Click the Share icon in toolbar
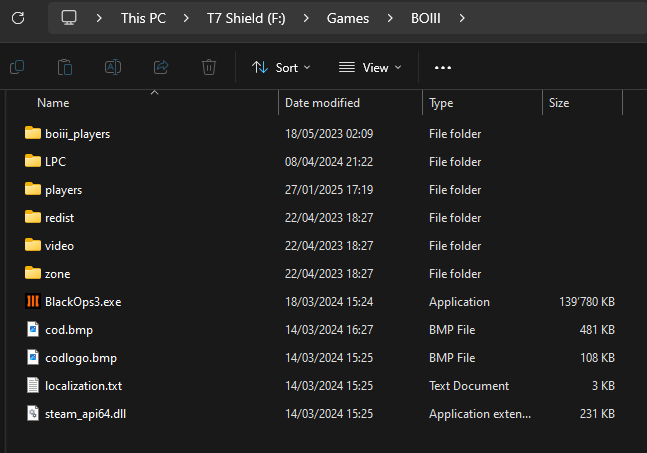The width and height of the screenshot is (647, 453). pos(161,67)
